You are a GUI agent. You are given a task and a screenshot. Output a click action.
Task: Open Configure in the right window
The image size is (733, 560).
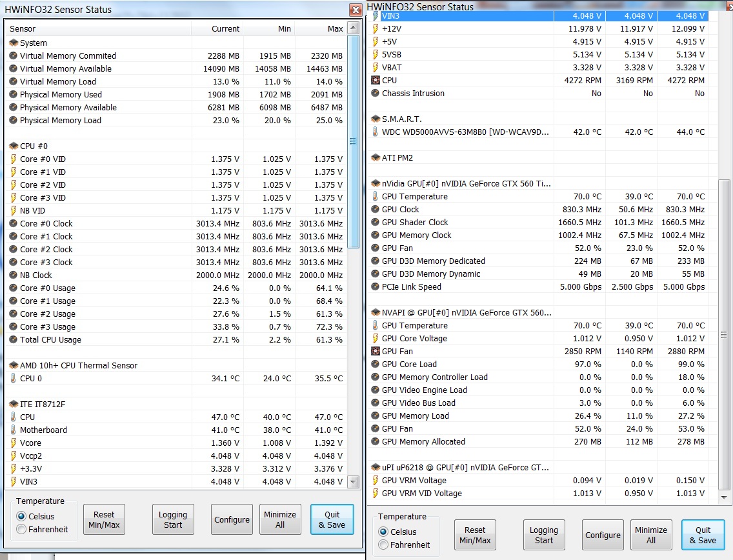(x=603, y=535)
